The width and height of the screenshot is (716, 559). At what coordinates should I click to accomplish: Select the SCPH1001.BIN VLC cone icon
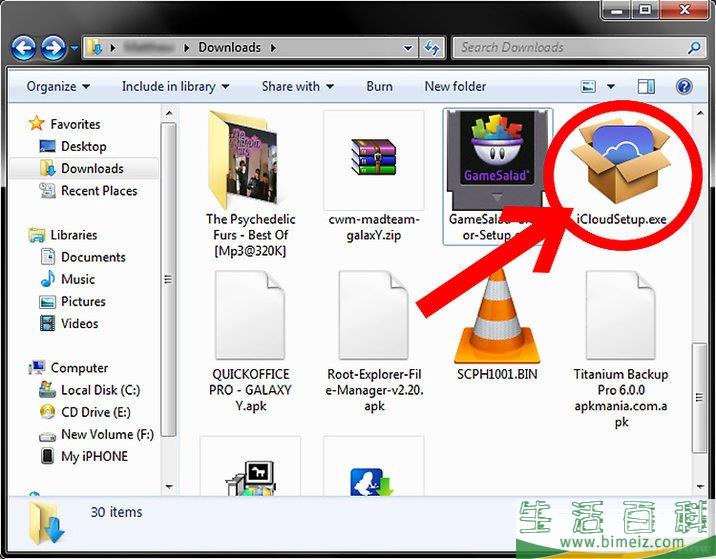tap(497, 316)
